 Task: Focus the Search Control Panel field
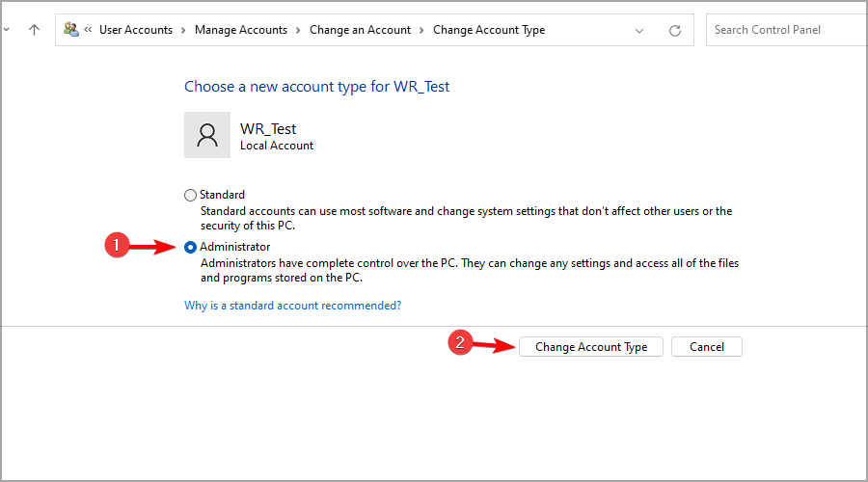[x=786, y=30]
